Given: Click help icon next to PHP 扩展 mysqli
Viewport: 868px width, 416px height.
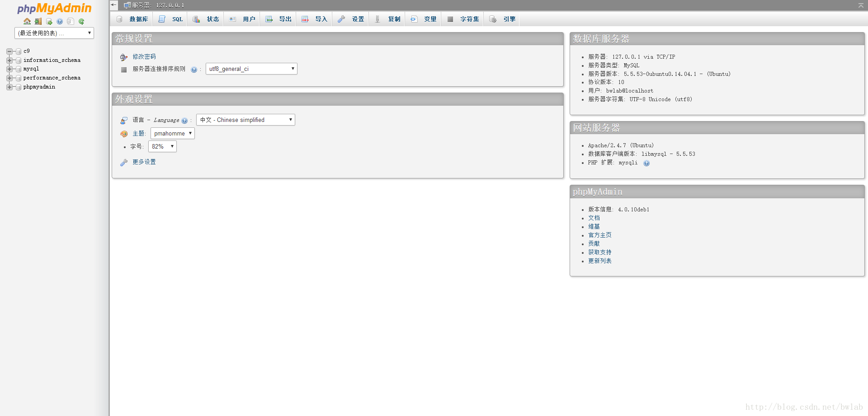Looking at the screenshot, I should (x=646, y=163).
